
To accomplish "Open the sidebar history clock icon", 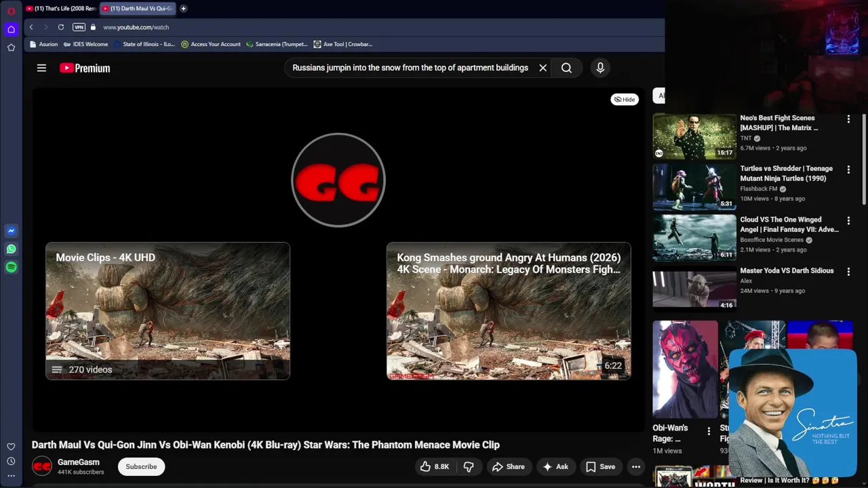I will click(11, 462).
